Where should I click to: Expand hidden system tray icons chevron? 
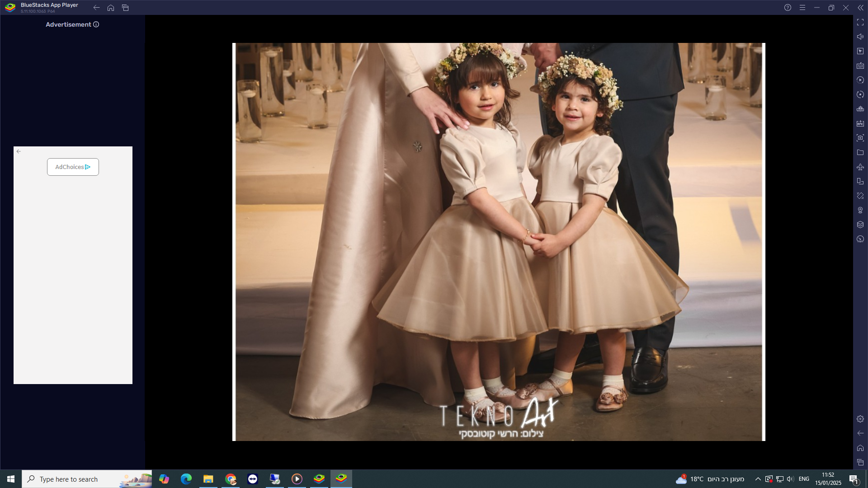coord(758,479)
